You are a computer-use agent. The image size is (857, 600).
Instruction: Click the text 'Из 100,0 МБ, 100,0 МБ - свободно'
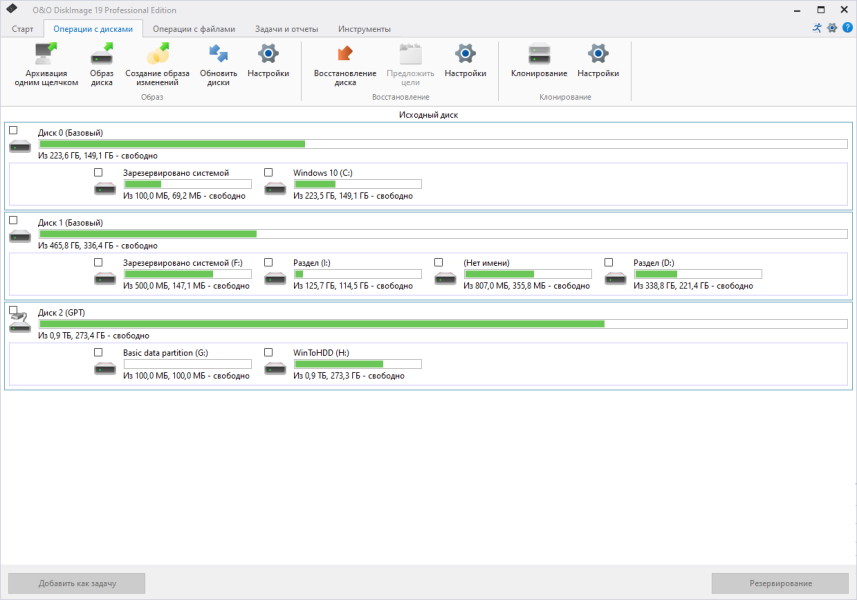tap(186, 376)
